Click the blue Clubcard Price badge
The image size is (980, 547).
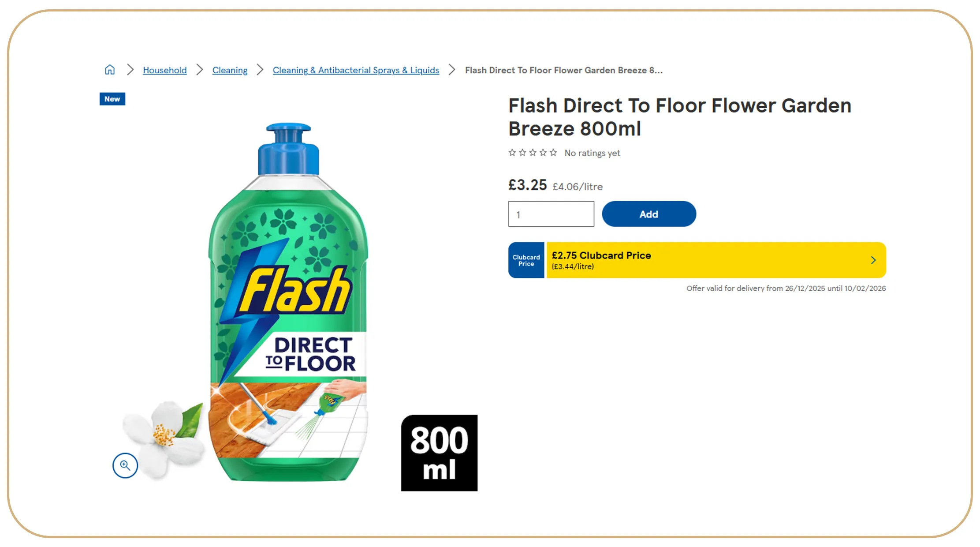pos(526,260)
